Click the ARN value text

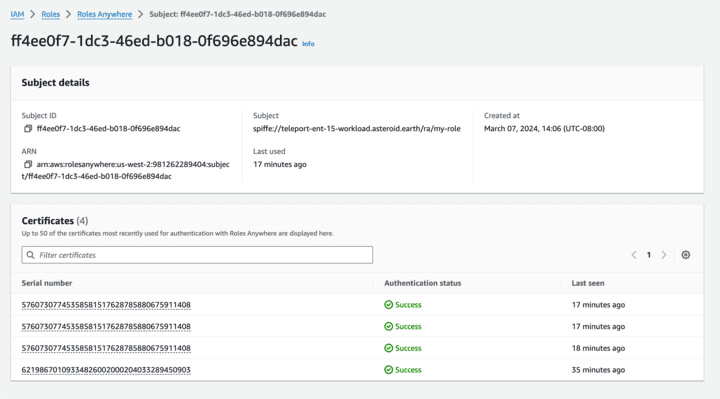click(125, 170)
